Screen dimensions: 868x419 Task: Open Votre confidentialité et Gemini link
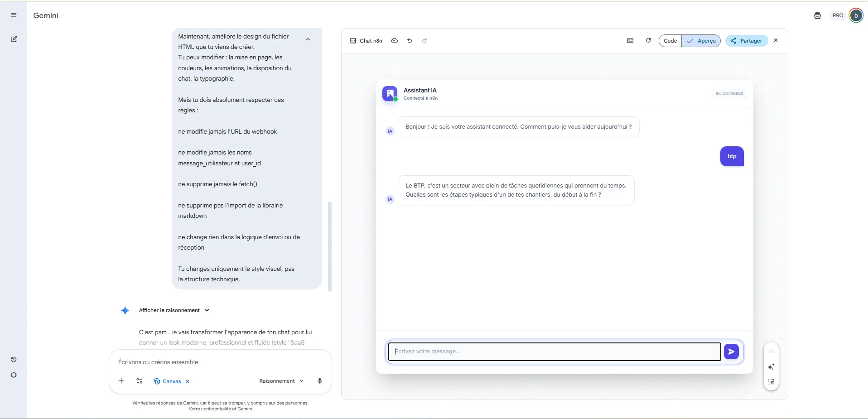coord(220,409)
